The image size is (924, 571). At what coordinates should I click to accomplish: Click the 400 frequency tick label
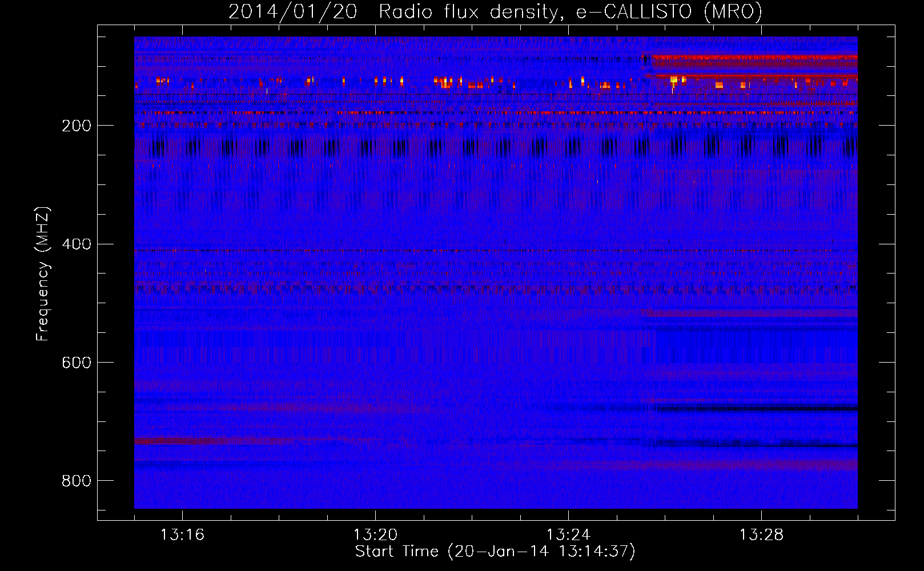coord(77,244)
